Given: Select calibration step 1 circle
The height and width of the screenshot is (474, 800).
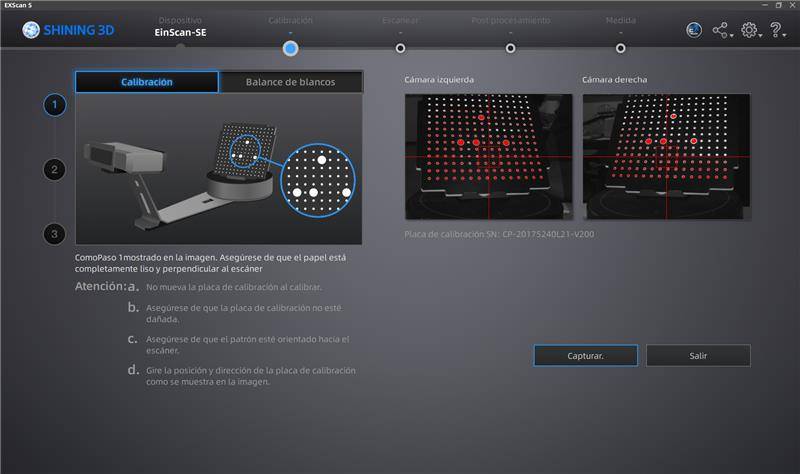Looking at the screenshot, I should [x=55, y=105].
